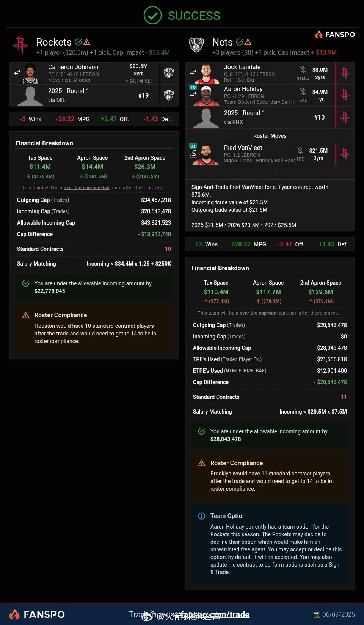364x625 pixels.
Task: Click the BAE exception icon for Aaron Holiday
Action: (303, 92)
